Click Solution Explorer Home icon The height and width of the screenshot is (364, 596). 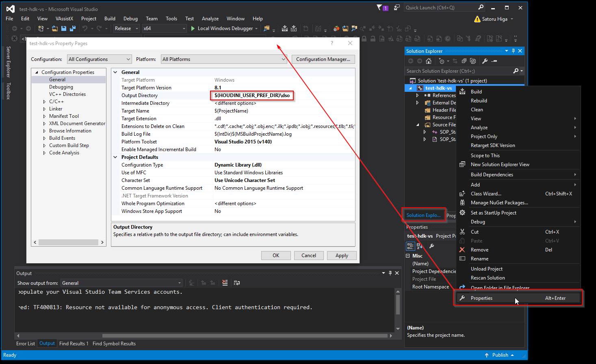pos(429,61)
